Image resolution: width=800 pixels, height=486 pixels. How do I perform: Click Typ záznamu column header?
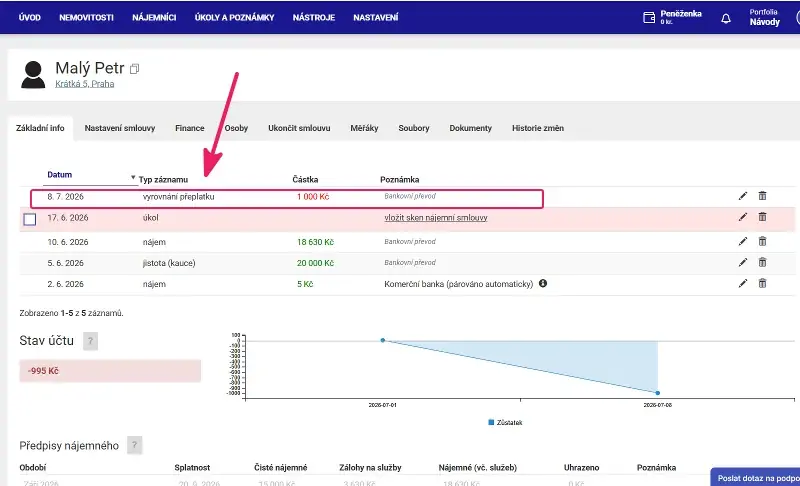163,180
